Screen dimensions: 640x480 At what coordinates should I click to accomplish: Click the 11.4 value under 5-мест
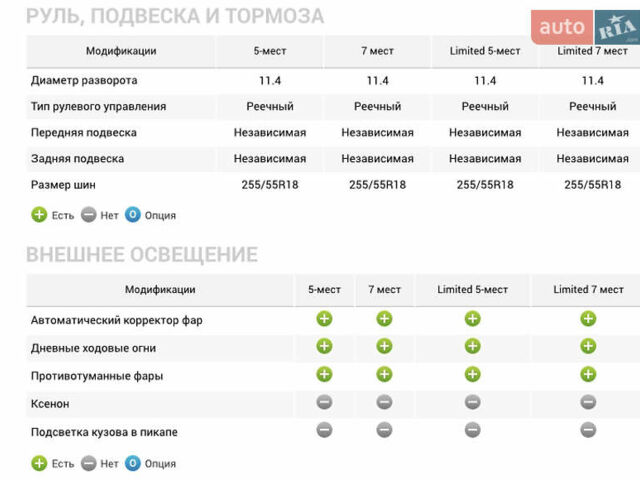pyautogui.click(x=270, y=80)
